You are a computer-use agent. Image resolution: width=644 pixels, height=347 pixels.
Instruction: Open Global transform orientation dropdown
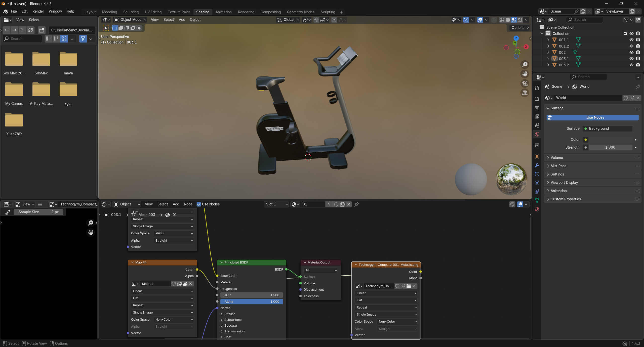[x=288, y=20]
